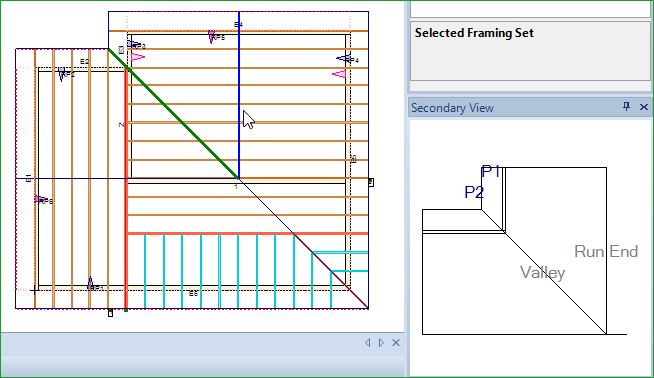Click the pink arrow marker below RP4
Viewport: 654px width, 378px height.
339,74
